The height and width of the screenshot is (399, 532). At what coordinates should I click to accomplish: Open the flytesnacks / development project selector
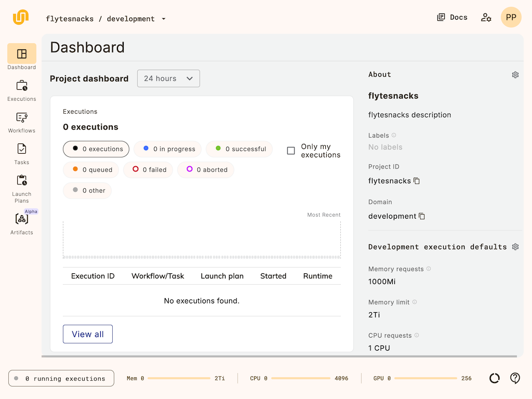pos(106,19)
